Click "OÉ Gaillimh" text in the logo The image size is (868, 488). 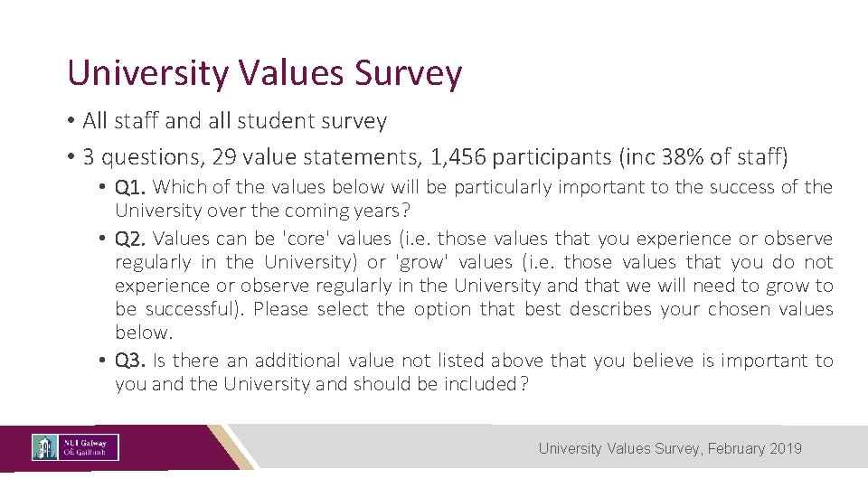click(x=84, y=453)
